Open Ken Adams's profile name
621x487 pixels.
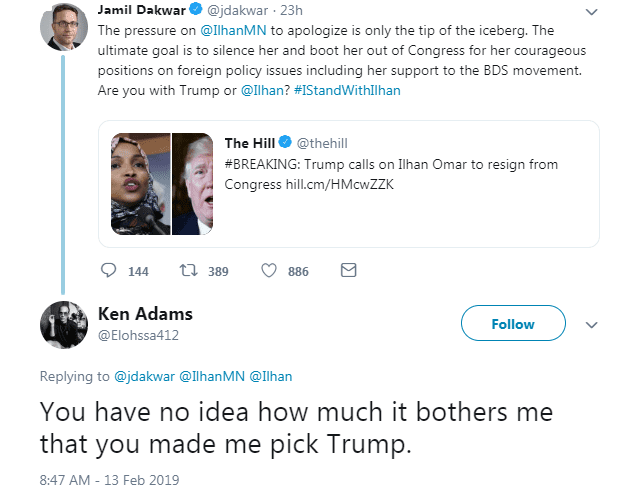click(x=145, y=314)
